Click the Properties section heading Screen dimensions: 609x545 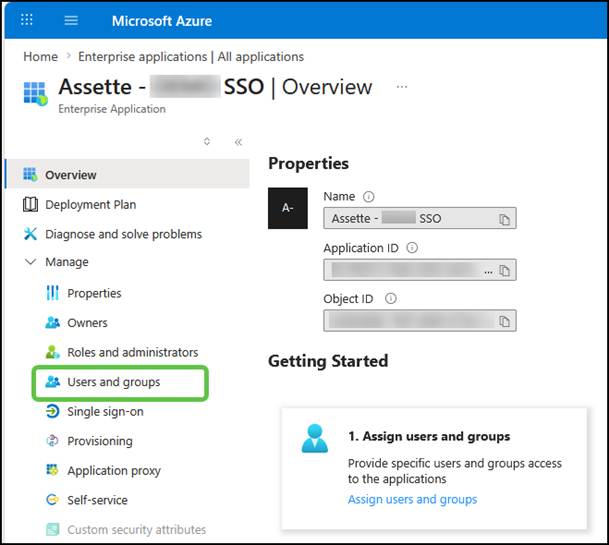click(308, 164)
